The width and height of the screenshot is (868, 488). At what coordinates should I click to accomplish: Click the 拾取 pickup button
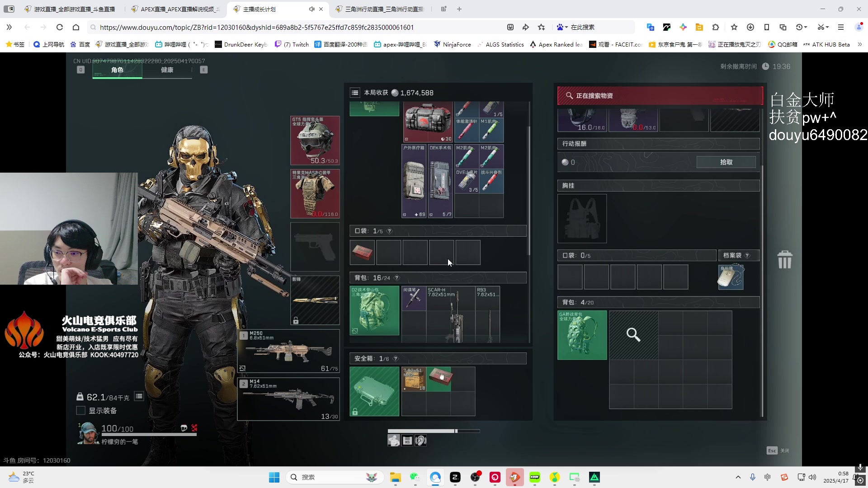click(x=726, y=162)
